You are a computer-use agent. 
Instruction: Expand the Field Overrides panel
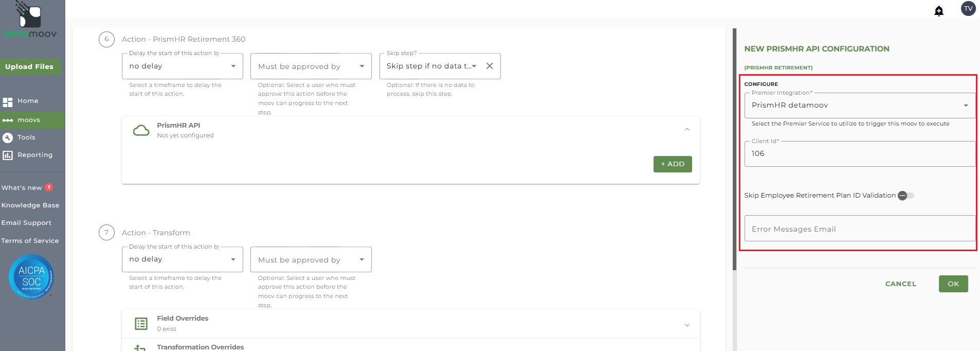point(687,325)
